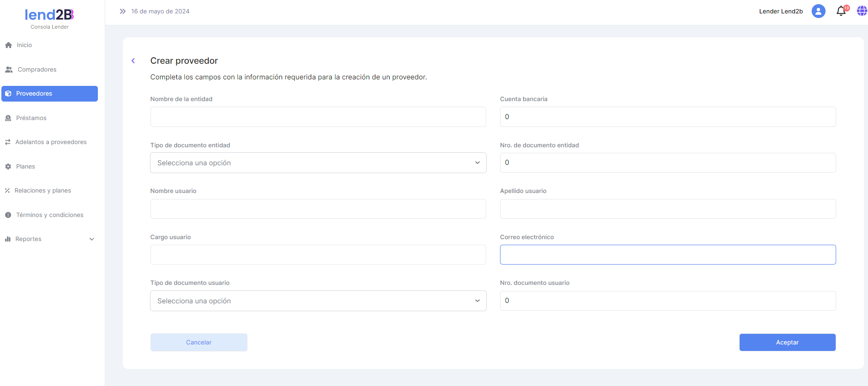Click the lend2B logo
The width and height of the screenshot is (868, 386).
tap(49, 15)
